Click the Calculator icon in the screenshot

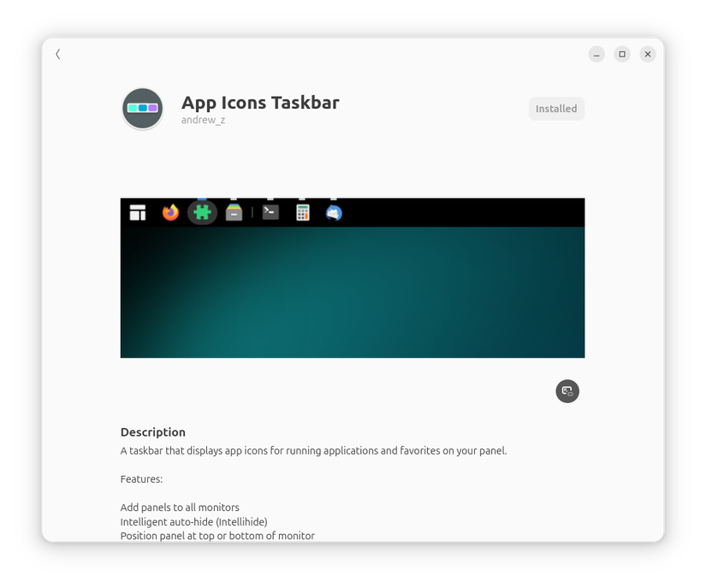303,212
